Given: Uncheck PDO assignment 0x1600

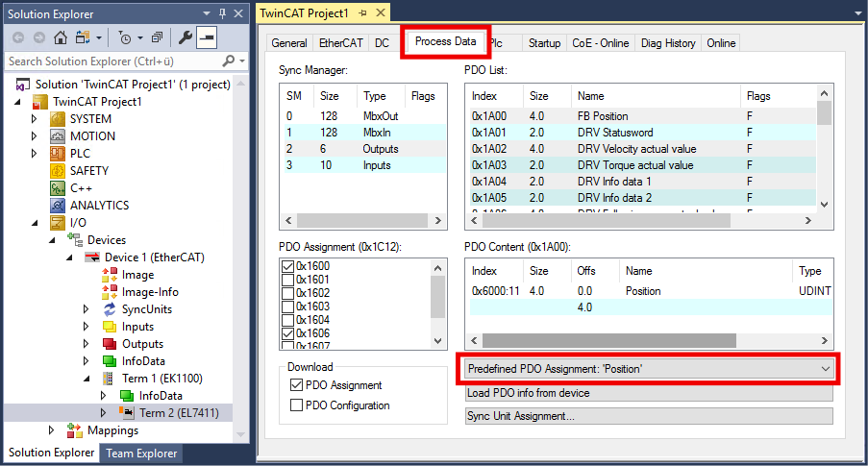Looking at the screenshot, I should click(287, 266).
